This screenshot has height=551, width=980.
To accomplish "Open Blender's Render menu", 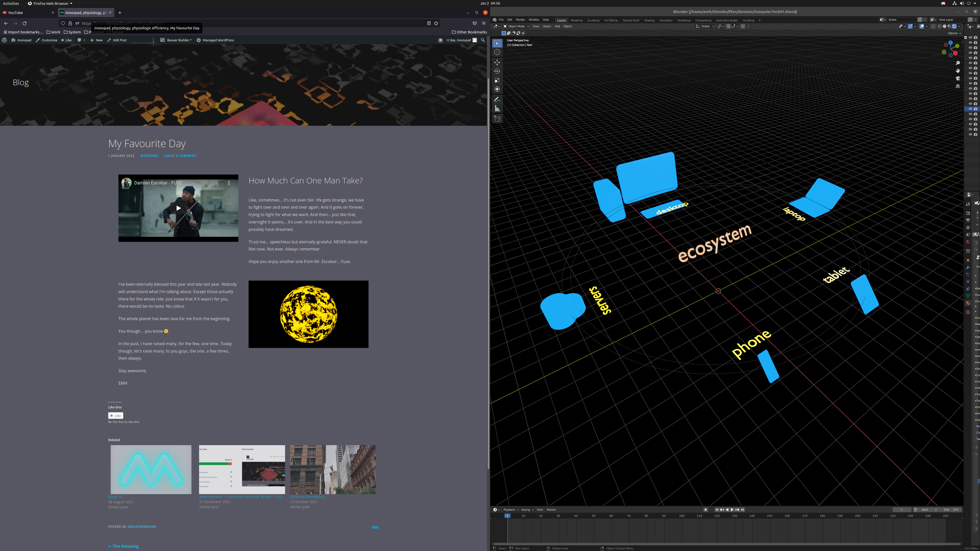I will 520,20.
